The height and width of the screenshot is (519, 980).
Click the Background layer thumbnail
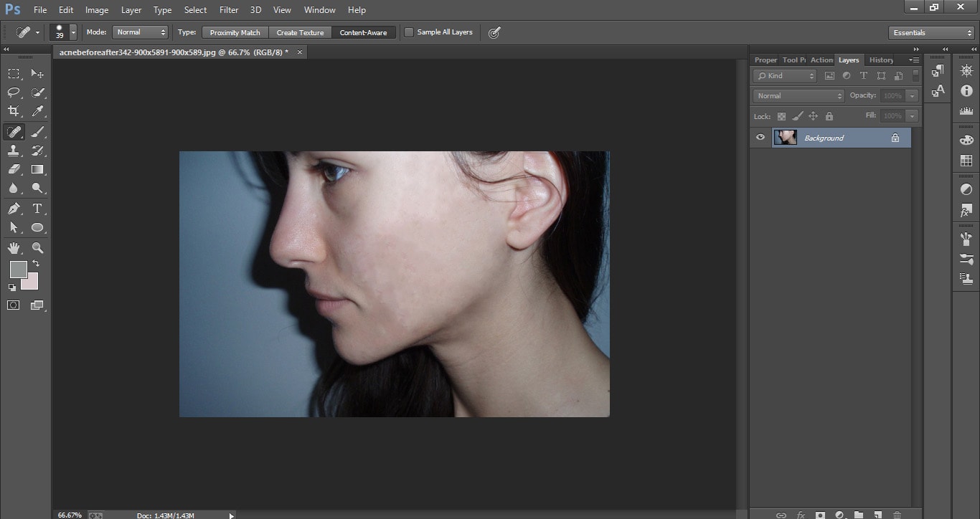[x=786, y=138]
